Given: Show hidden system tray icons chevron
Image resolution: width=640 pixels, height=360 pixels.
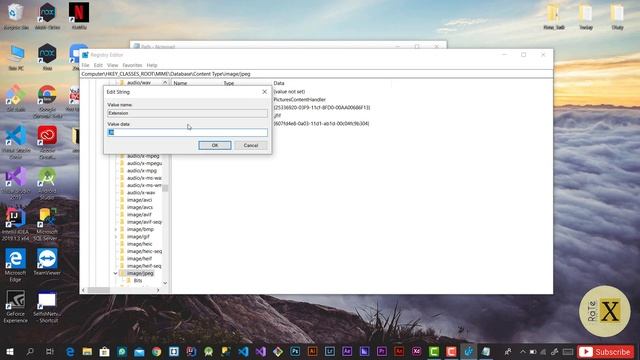Looking at the screenshot, I should point(523,351).
